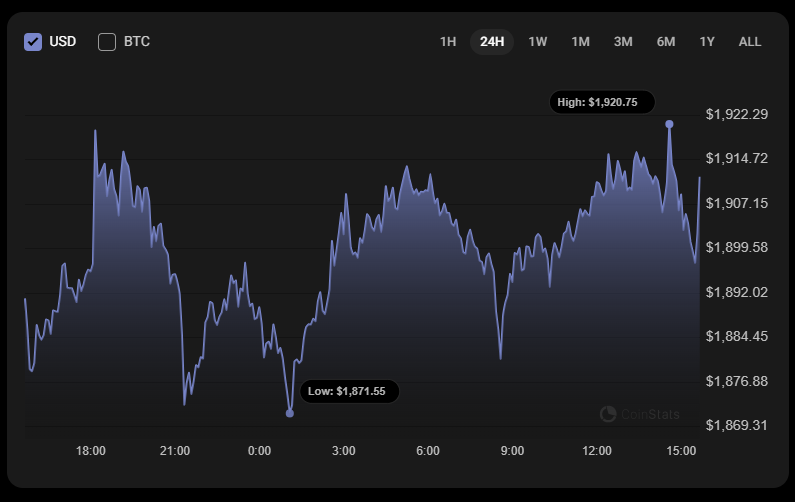Click the 0:00 time label
This screenshot has width=795, height=502.
259,451
